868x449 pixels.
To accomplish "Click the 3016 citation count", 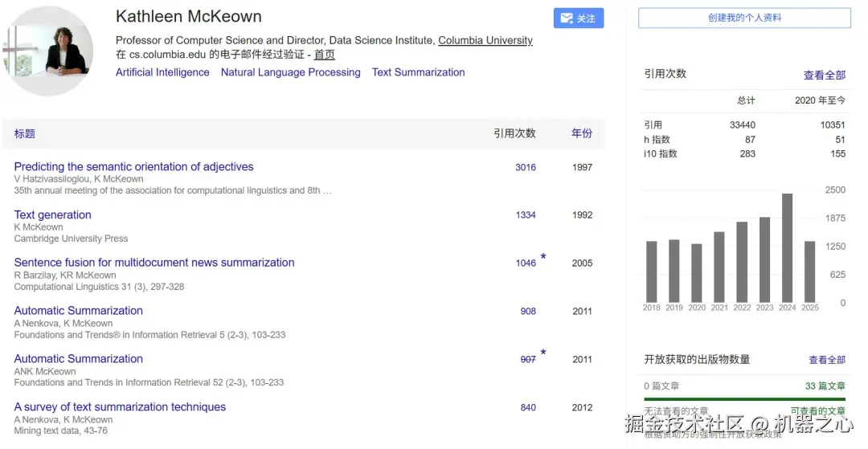I will click(x=526, y=168).
